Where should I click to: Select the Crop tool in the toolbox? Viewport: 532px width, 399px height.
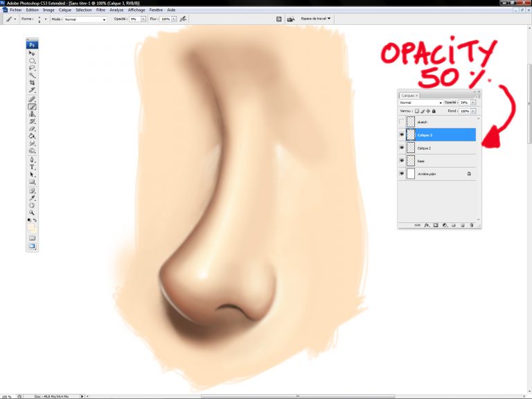click(x=32, y=82)
